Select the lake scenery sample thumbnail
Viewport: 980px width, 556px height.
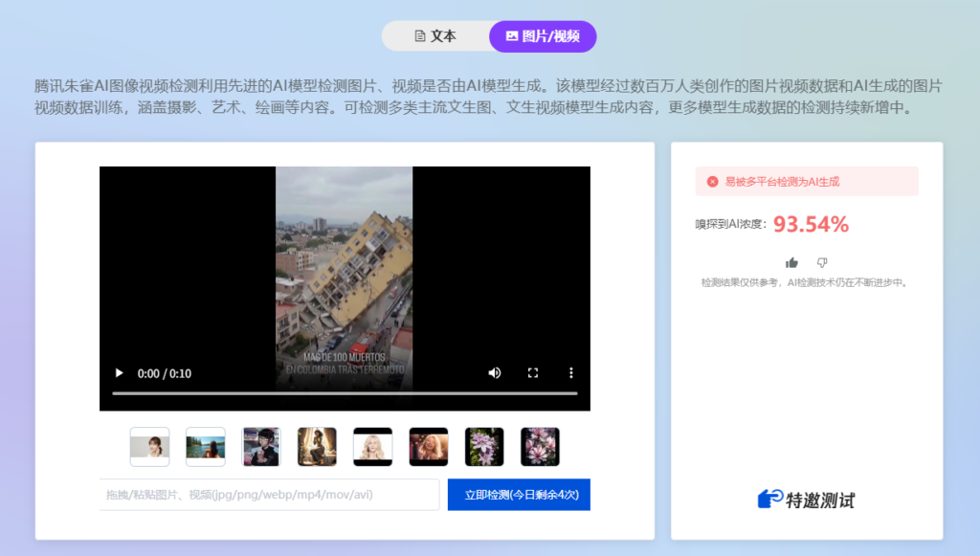pos(206,447)
